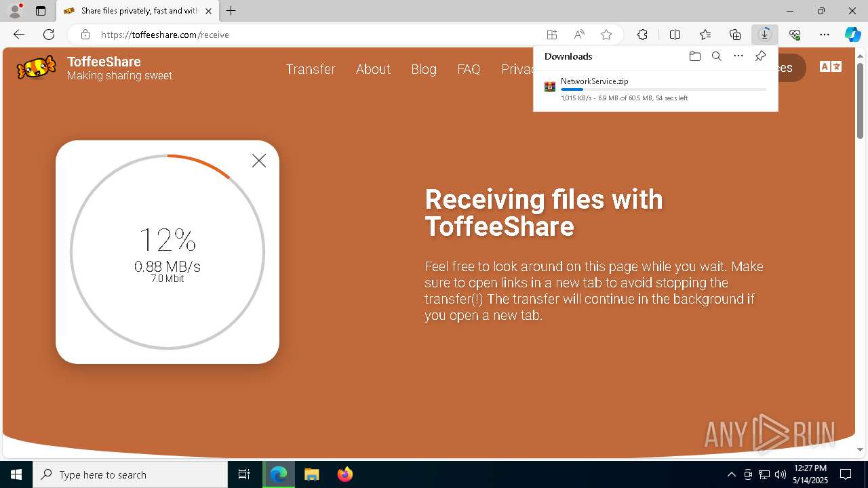Open Windows Start menu
868x488 pixels.
[x=16, y=474]
